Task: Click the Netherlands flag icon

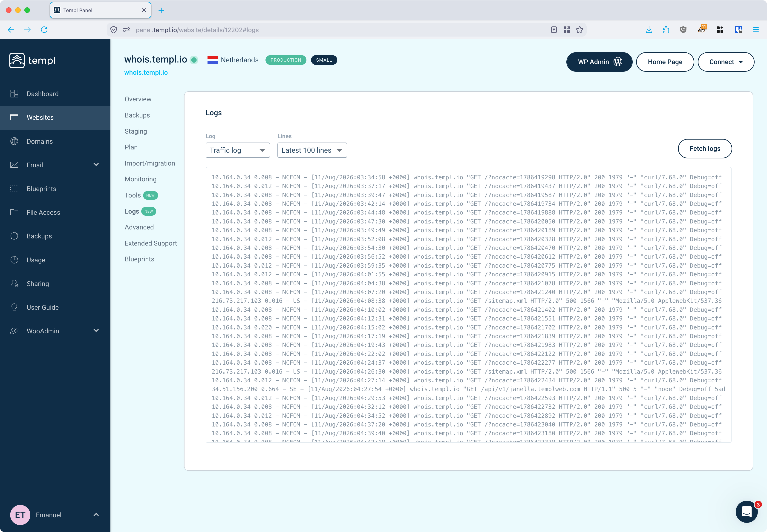Action: 212,60
